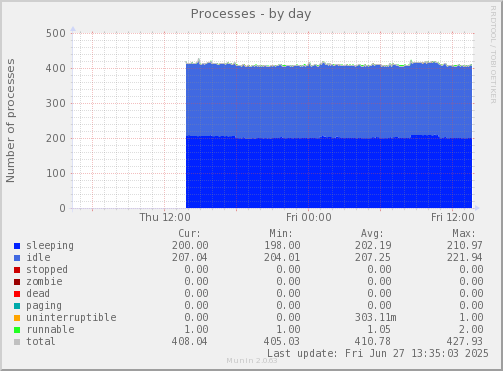The height and width of the screenshot is (371, 503).
Task: Click the zombie legend color swatch
Action: 17,282
